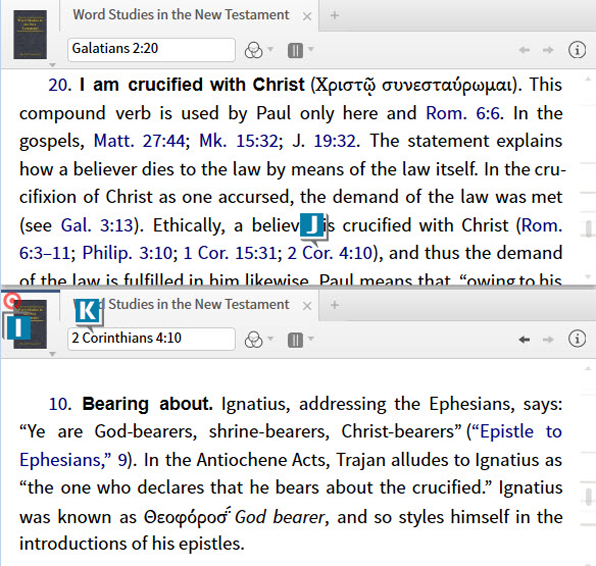Click forward arrow in Galatians panel
Image resolution: width=596 pixels, height=566 pixels.
[548, 50]
